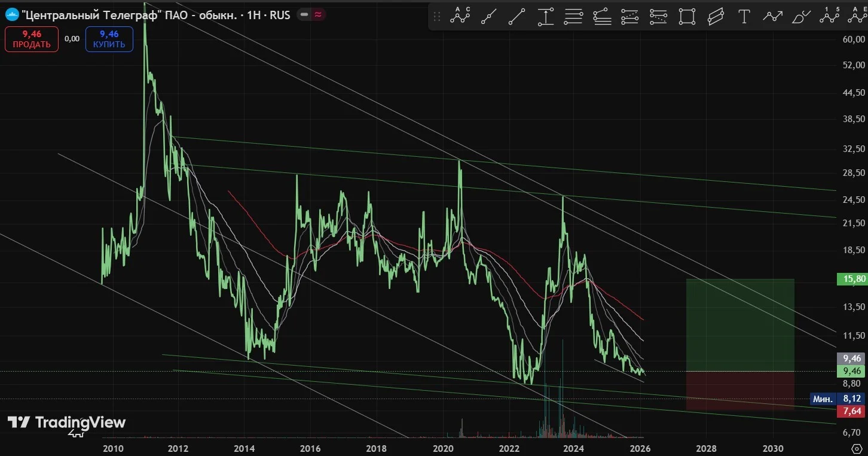
Task: Select the ray line drawing tool
Action: [x=489, y=16]
